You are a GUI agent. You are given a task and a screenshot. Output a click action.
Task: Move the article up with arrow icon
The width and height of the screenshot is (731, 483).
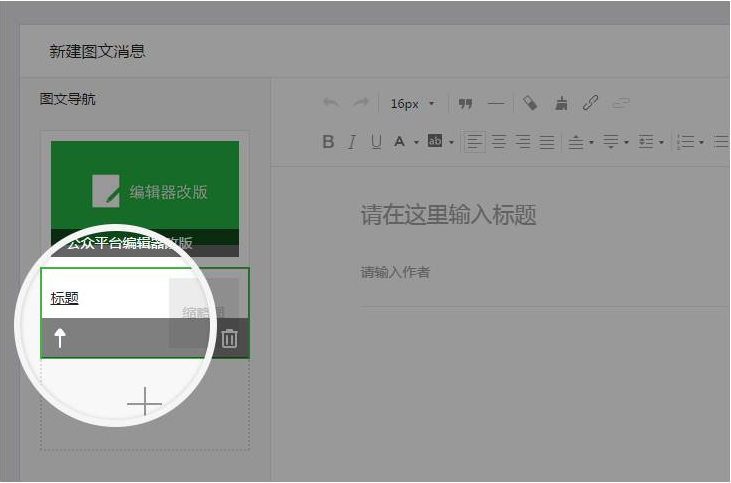click(x=60, y=338)
